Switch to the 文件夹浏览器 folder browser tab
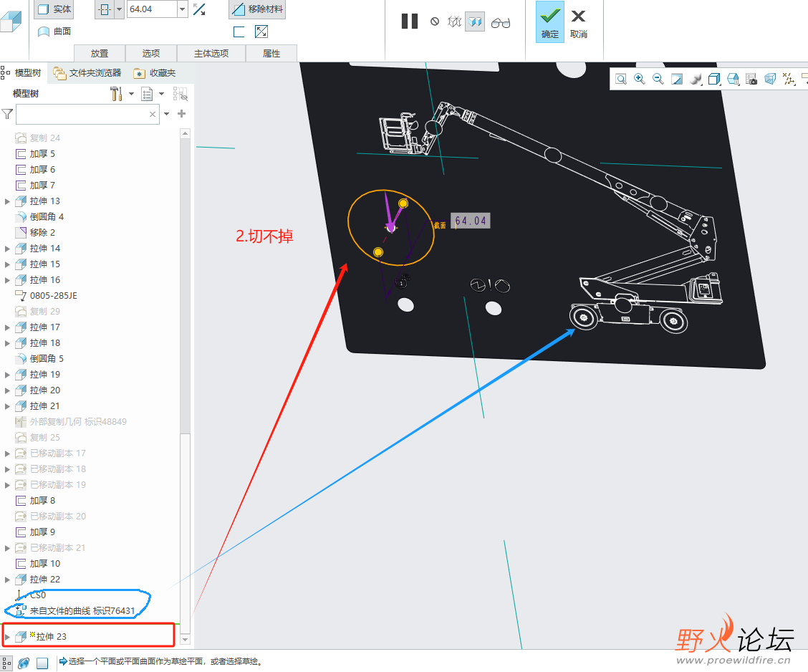The height and width of the screenshot is (672, 808). coord(87,73)
